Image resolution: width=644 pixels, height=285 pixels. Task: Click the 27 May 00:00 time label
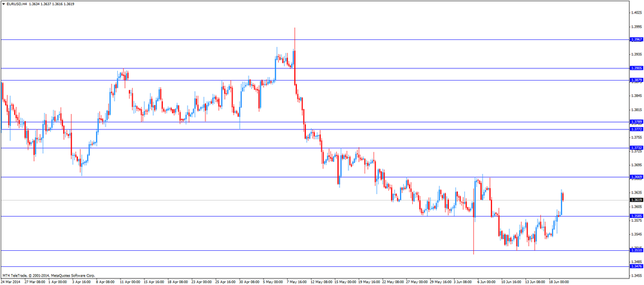pyautogui.click(x=416, y=282)
